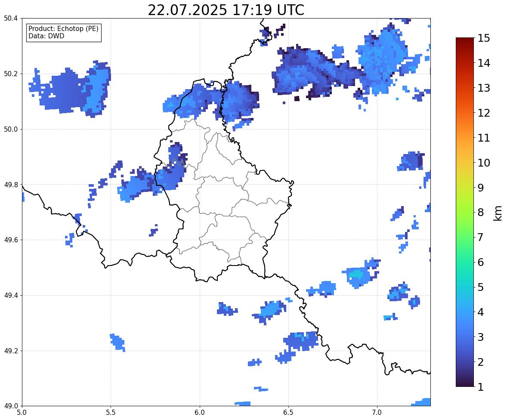The width and height of the screenshot is (507, 420).
Task: Click the latitude axis label 50.2
Action: (x=11, y=74)
